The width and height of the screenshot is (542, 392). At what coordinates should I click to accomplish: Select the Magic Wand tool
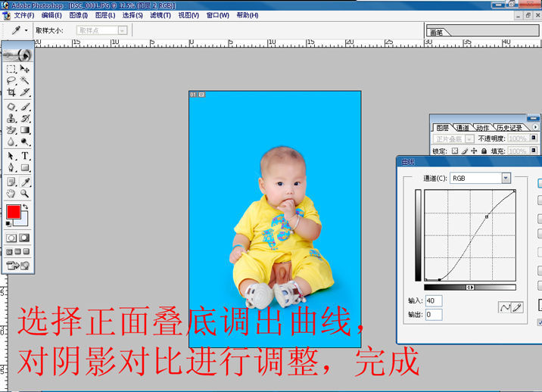click(x=24, y=80)
